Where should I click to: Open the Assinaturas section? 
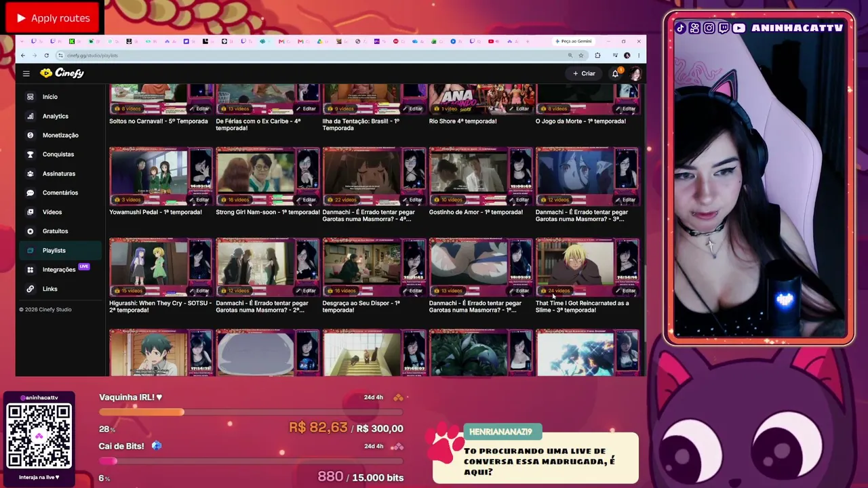coord(62,174)
